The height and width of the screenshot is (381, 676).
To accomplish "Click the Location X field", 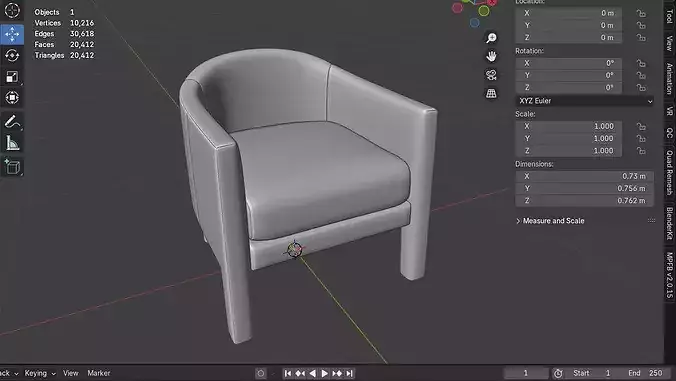I will coord(569,13).
